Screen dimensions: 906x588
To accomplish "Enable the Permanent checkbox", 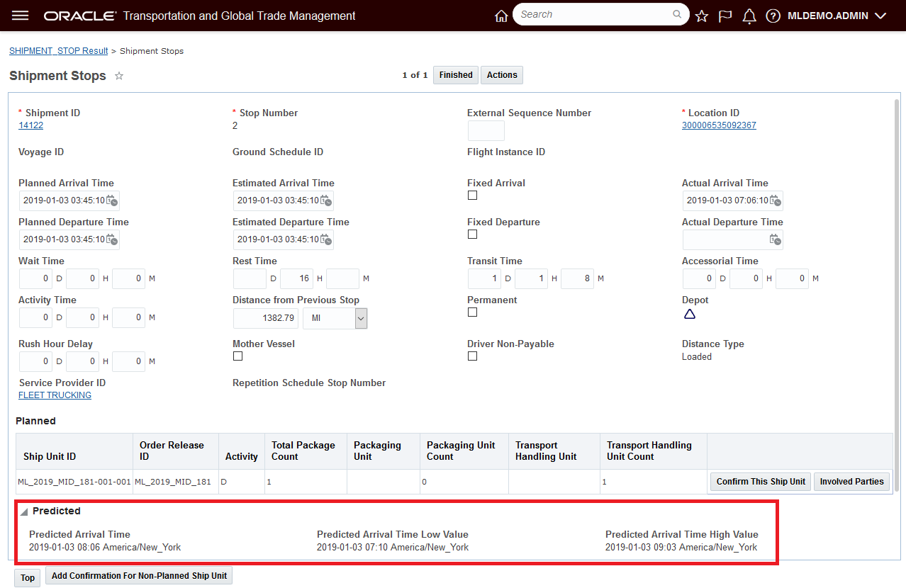I will pyautogui.click(x=473, y=312).
